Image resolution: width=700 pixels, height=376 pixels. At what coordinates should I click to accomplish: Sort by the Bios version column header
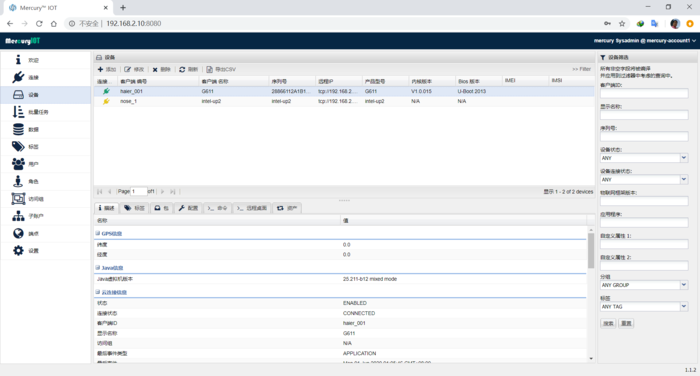pos(478,81)
